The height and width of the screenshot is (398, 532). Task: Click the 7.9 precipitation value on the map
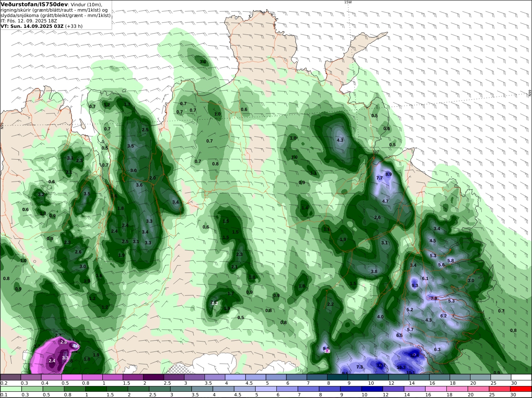434,298
